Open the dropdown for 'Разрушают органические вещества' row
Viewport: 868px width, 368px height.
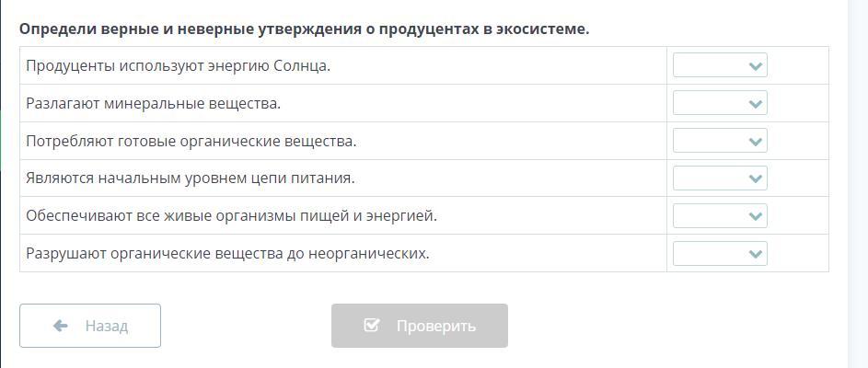tap(719, 253)
